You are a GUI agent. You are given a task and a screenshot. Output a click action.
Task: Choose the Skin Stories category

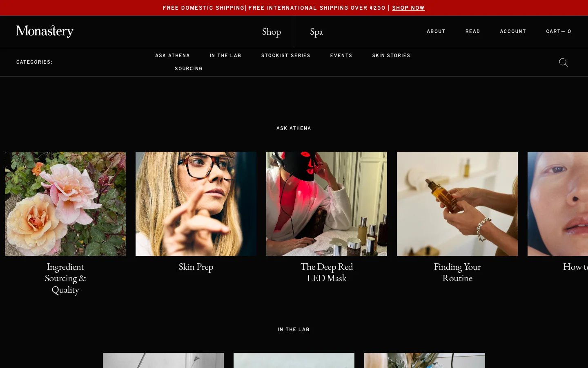391,56
